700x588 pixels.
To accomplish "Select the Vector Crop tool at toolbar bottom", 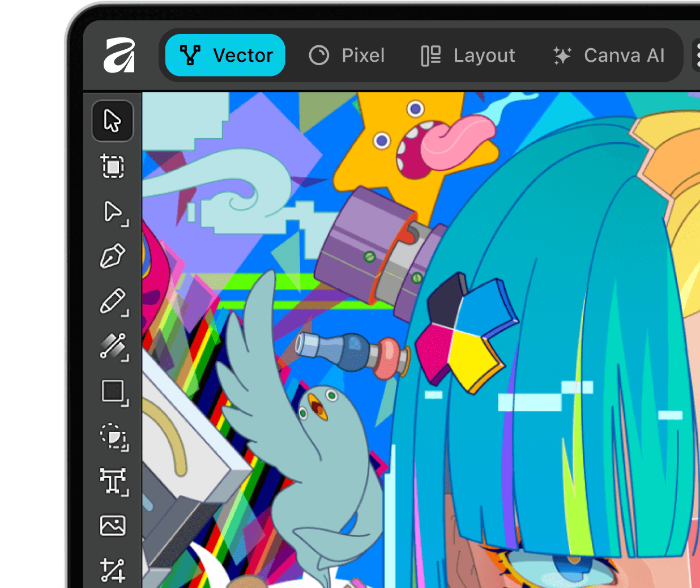I will click(113, 570).
